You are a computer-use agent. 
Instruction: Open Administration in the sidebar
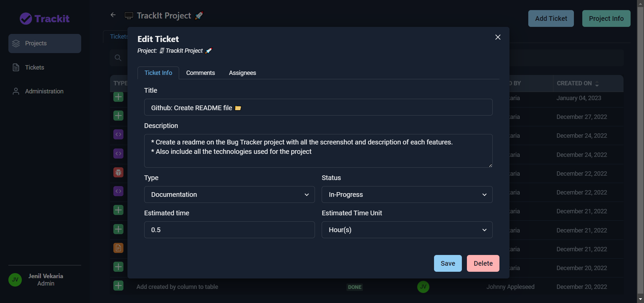click(x=45, y=91)
